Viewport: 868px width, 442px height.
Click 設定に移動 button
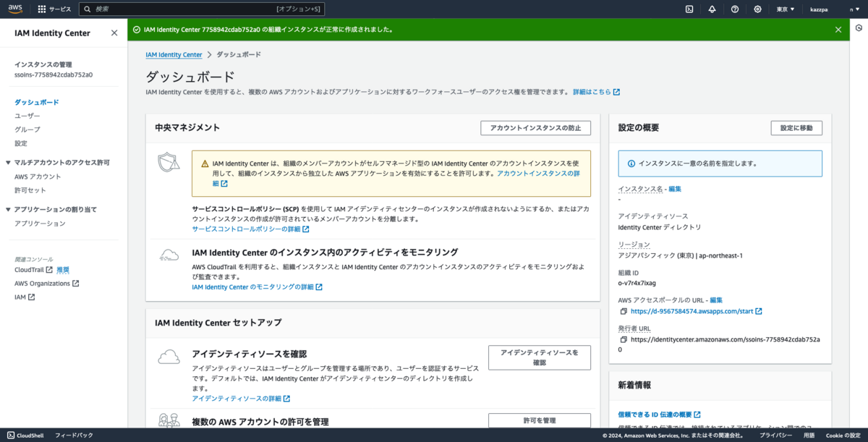pyautogui.click(x=796, y=128)
